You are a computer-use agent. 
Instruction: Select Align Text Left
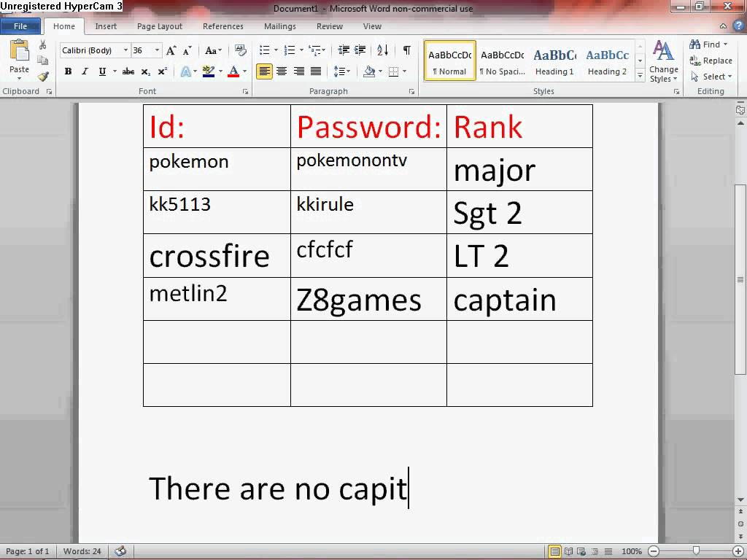click(x=264, y=71)
